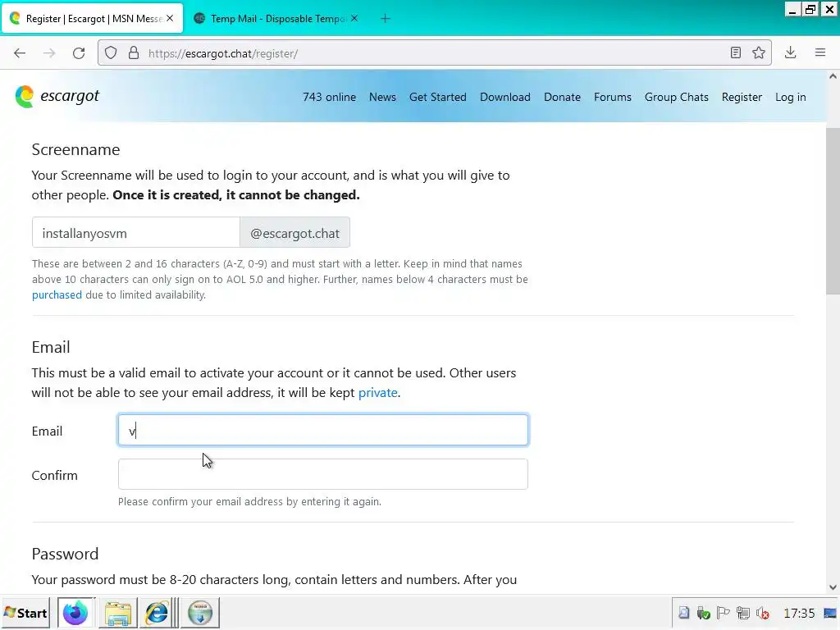Click the volume muted tray icon

tap(762, 613)
